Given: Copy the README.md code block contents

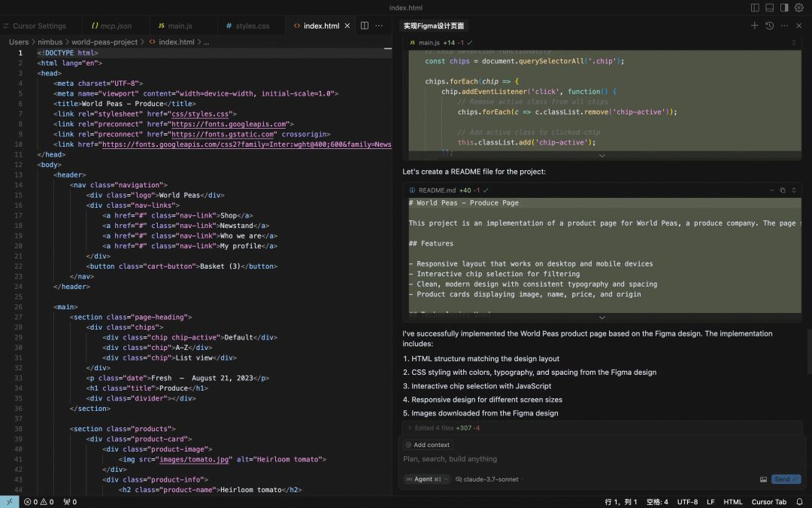Looking at the screenshot, I should 782,190.
